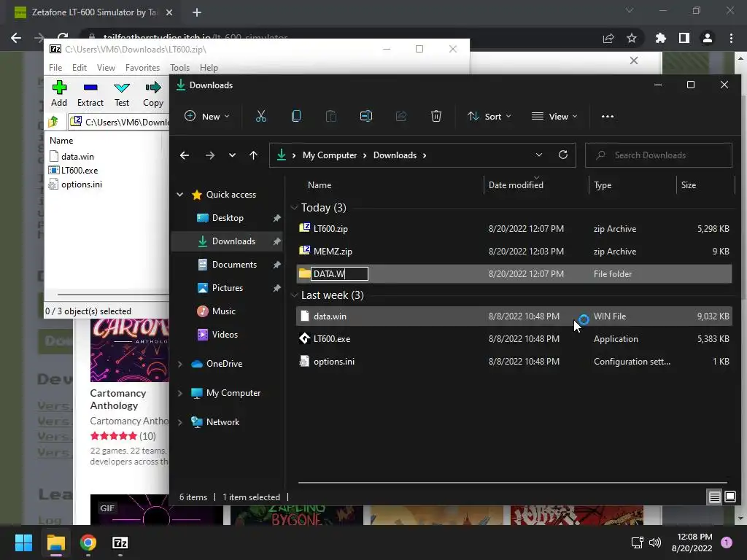Select LT600.zip in Downloads list

pyautogui.click(x=514, y=228)
